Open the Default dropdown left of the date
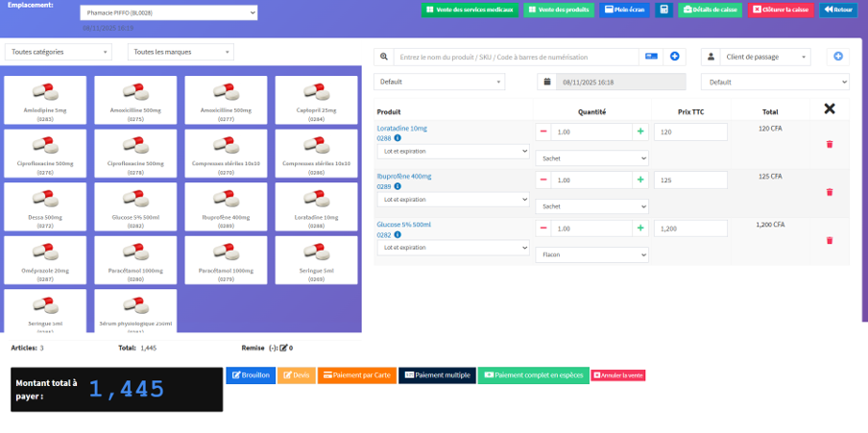The height and width of the screenshot is (433, 868). click(x=440, y=82)
